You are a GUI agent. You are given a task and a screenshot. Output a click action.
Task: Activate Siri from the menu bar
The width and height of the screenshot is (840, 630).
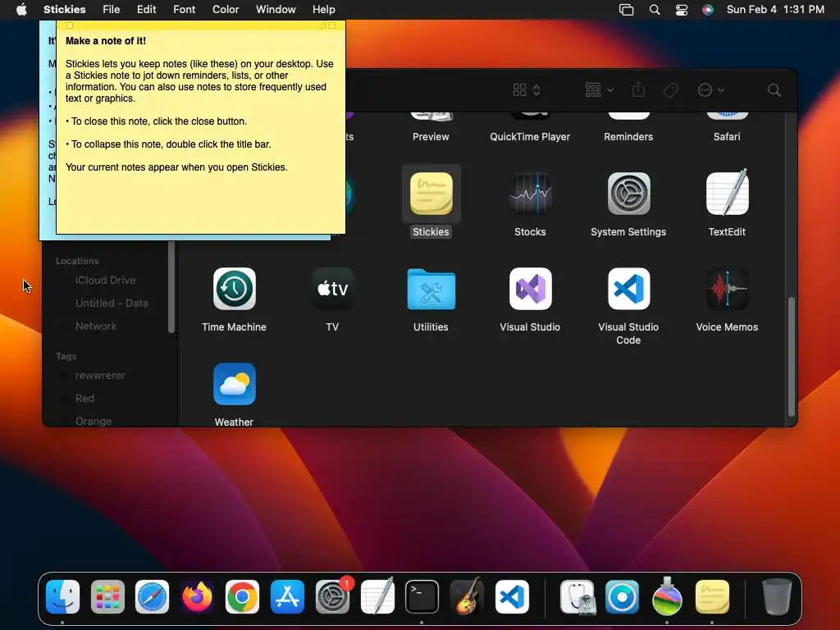click(708, 9)
